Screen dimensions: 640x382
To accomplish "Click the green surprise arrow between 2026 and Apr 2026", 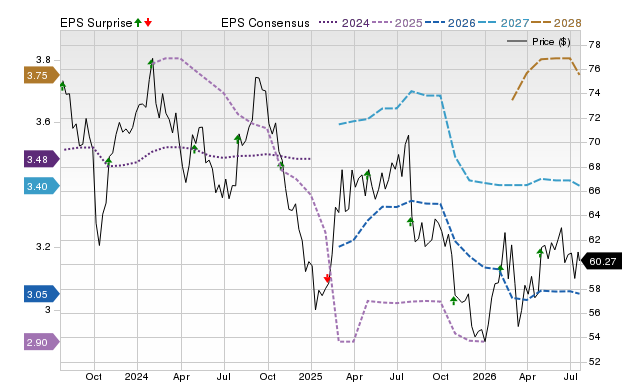I will coord(501,268).
